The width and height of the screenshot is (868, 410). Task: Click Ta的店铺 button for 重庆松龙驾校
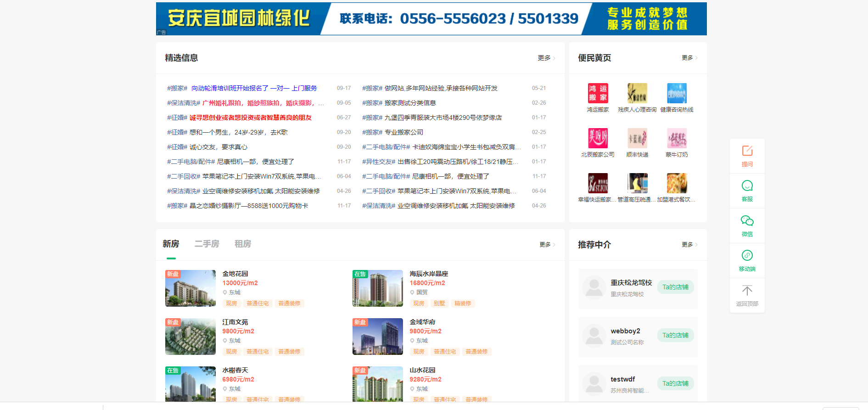[675, 287]
